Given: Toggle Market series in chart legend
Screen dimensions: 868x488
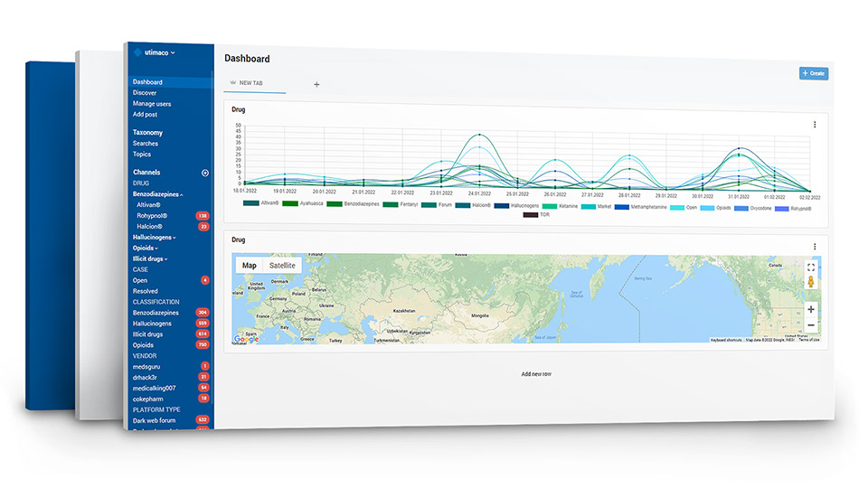Looking at the screenshot, I should tap(596, 207).
